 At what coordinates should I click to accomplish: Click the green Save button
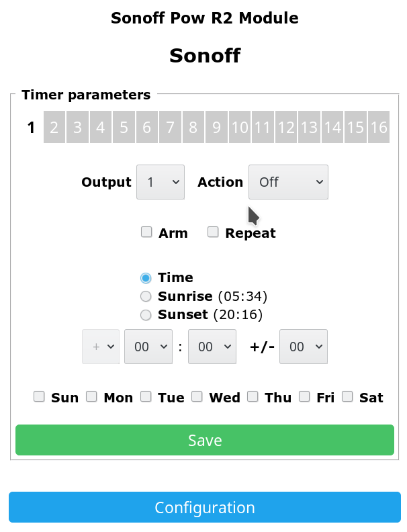point(205,440)
